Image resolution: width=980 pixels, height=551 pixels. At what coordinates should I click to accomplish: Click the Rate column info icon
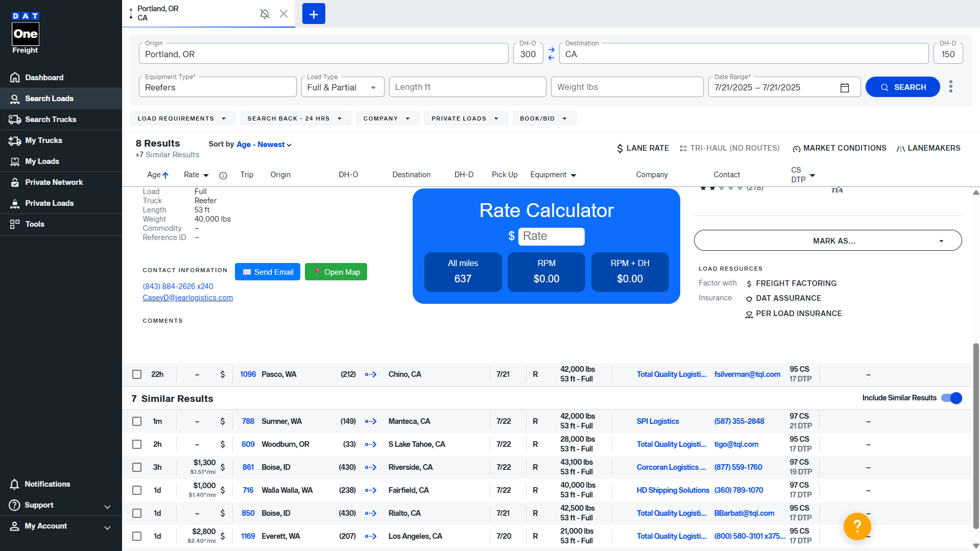(x=223, y=175)
